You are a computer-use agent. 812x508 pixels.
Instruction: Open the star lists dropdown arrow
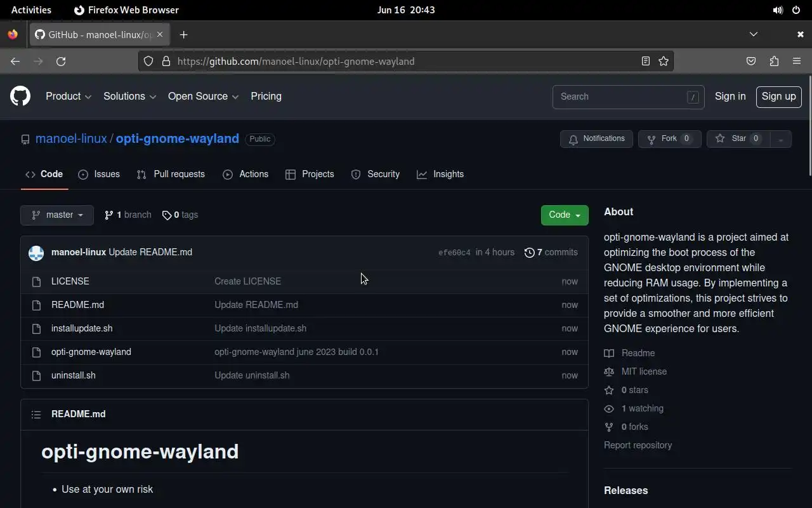pyautogui.click(x=781, y=139)
